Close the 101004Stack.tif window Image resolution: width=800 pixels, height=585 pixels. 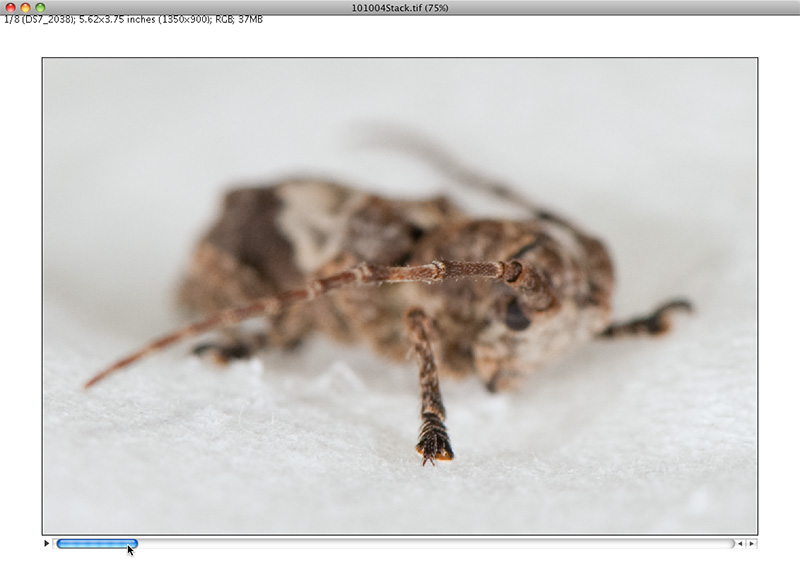pyautogui.click(x=11, y=7)
